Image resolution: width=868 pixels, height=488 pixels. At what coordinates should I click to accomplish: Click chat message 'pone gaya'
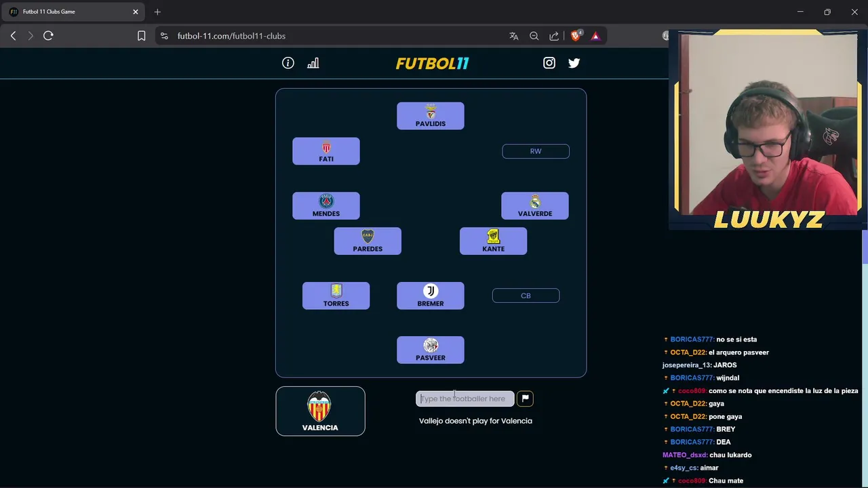pyautogui.click(x=725, y=417)
